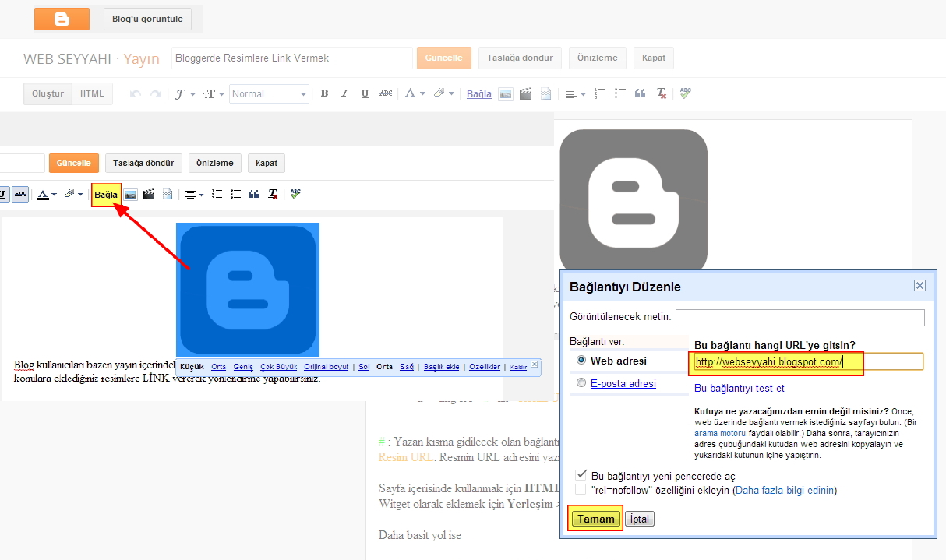
Task: Open alignment dropdown in embedded screenshot toolbar
Action: pos(194,194)
